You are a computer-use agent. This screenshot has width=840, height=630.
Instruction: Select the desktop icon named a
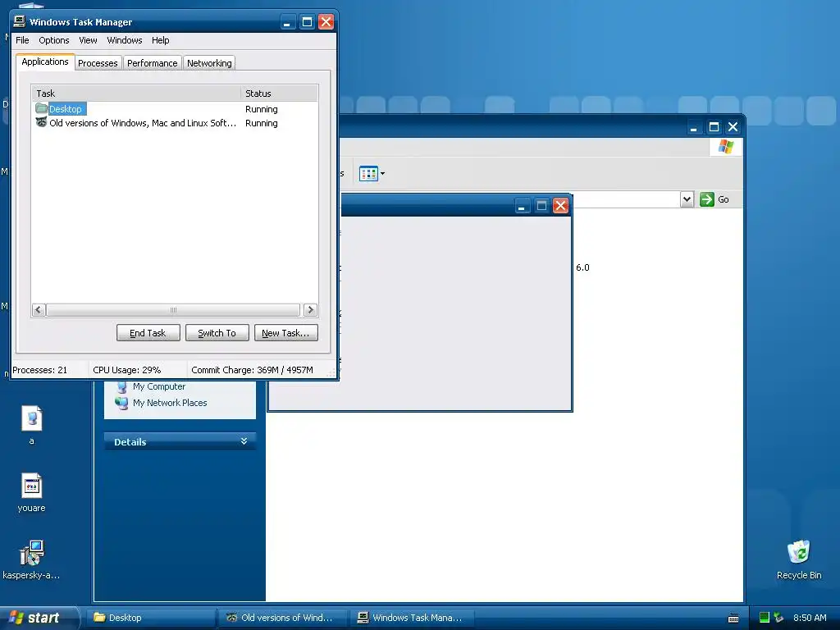point(32,426)
